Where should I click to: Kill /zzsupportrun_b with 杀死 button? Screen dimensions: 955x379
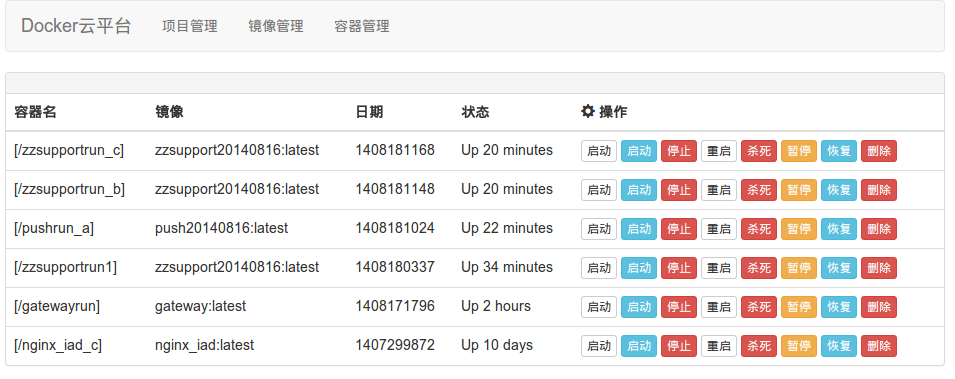759,190
